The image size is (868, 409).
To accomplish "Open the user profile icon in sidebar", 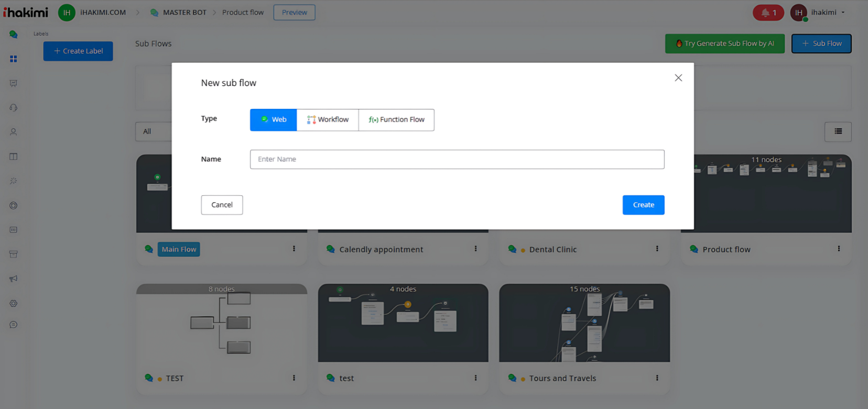I will pyautogui.click(x=14, y=132).
